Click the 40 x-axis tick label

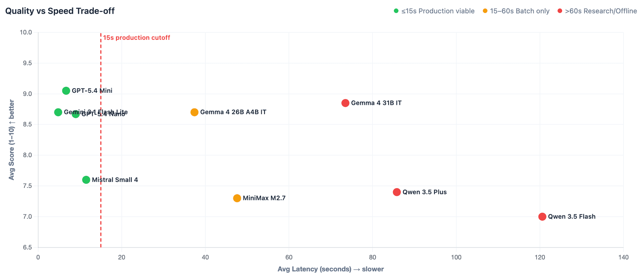(205, 258)
